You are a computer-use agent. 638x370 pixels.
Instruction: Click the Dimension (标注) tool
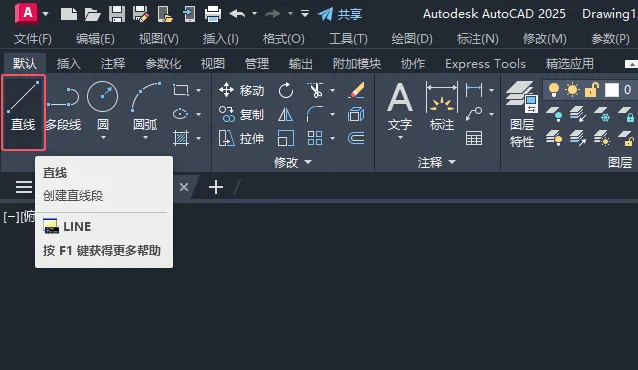tap(441, 107)
